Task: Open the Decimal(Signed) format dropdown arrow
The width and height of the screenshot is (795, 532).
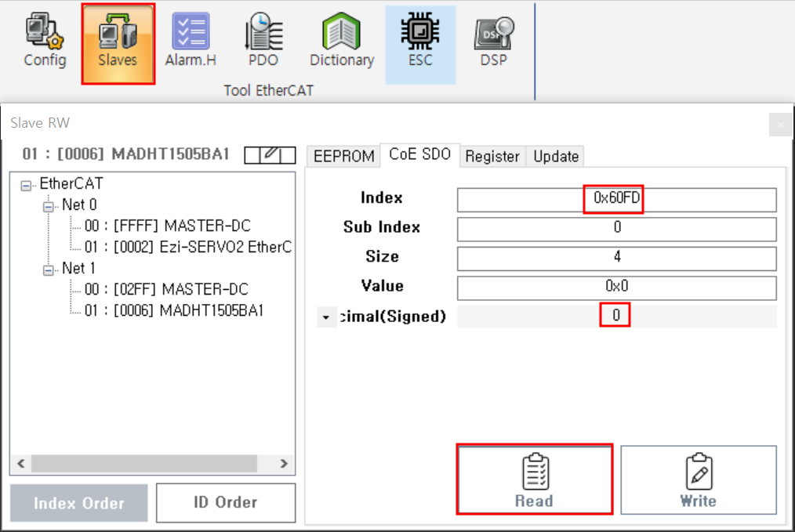Action: pos(325,317)
